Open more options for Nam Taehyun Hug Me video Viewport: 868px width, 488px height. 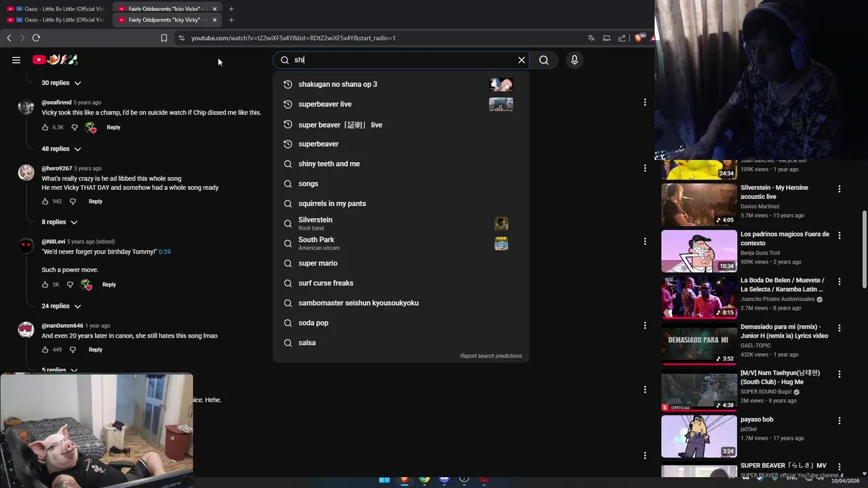coord(840,374)
